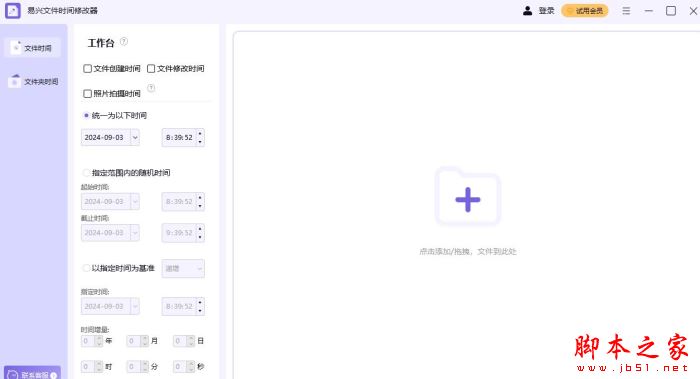Maximize the window
700x379 pixels.
pyautogui.click(x=671, y=11)
